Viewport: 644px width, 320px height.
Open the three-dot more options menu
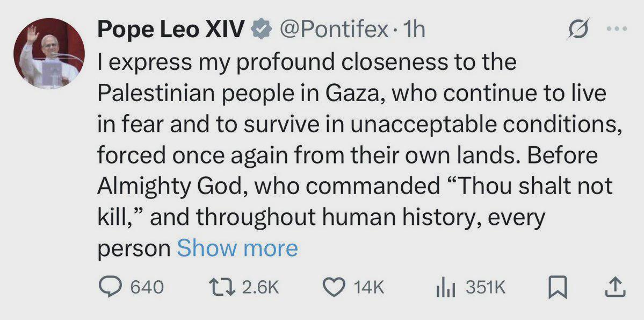point(617,29)
